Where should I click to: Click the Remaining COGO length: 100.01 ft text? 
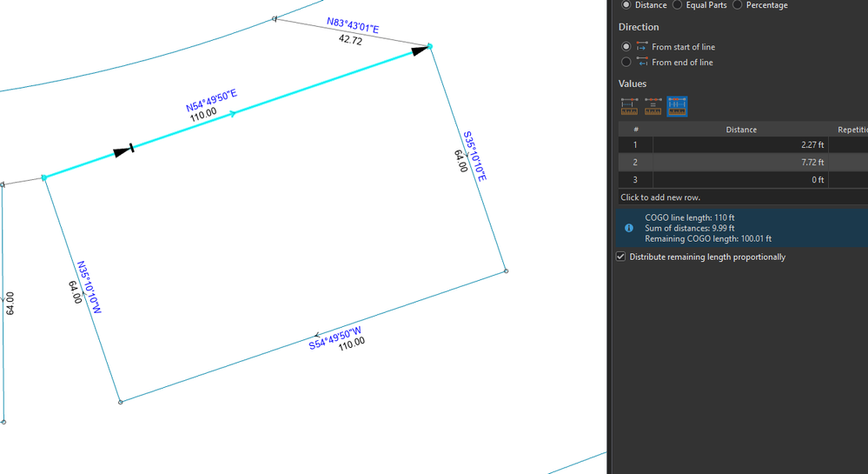(x=708, y=238)
